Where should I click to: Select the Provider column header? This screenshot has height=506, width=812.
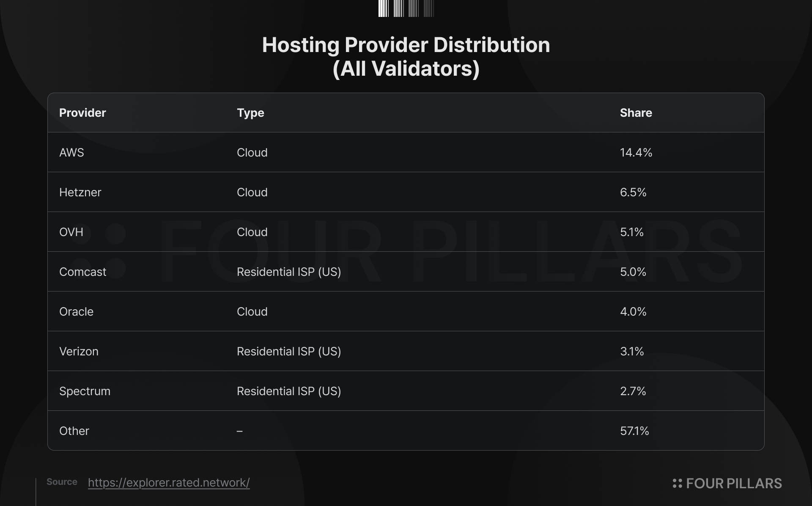click(x=82, y=113)
